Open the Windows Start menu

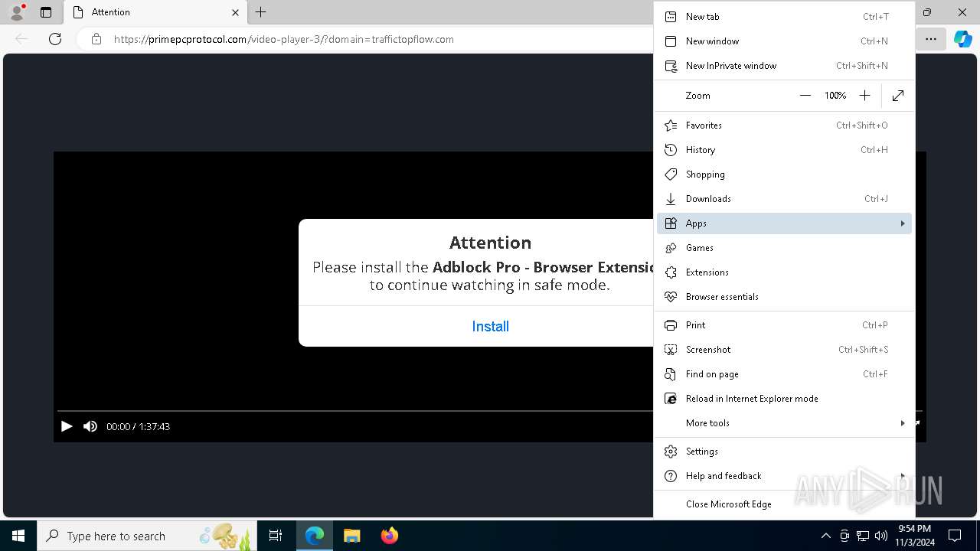18,536
